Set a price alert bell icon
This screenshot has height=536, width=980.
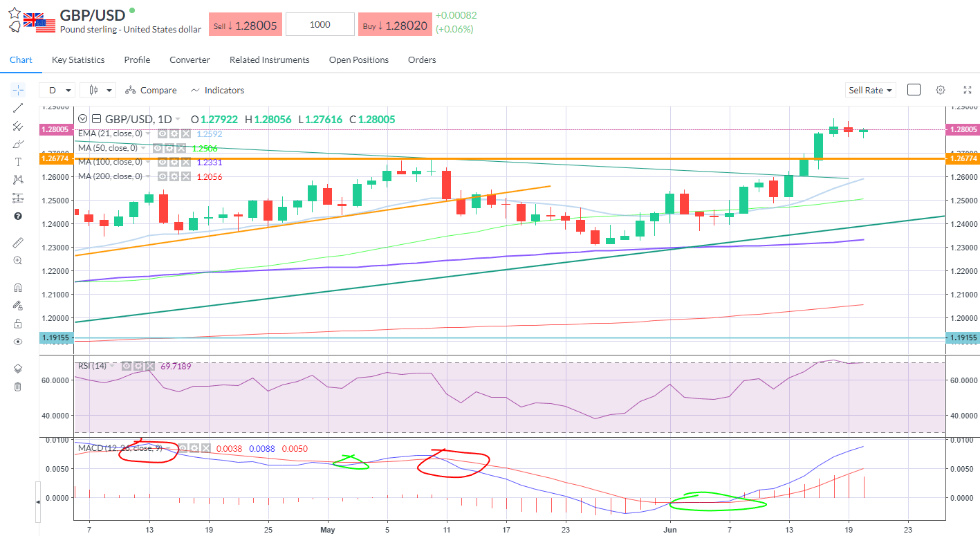[x=14, y=27]
